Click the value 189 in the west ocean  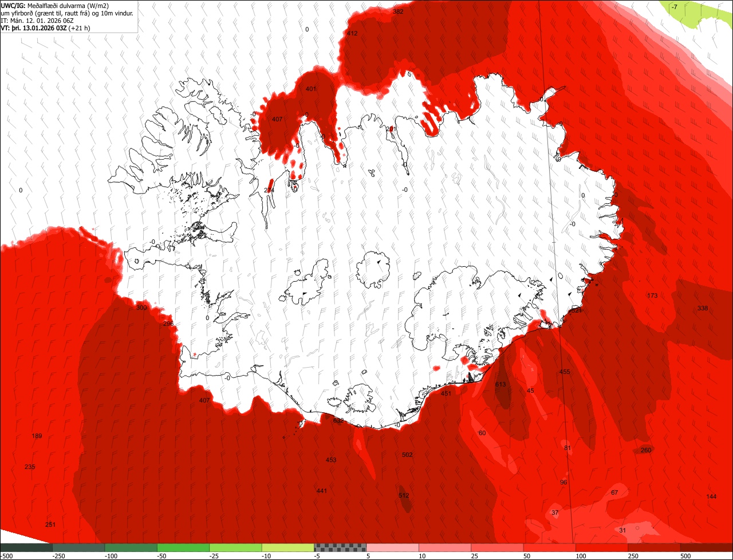[37, 436]
